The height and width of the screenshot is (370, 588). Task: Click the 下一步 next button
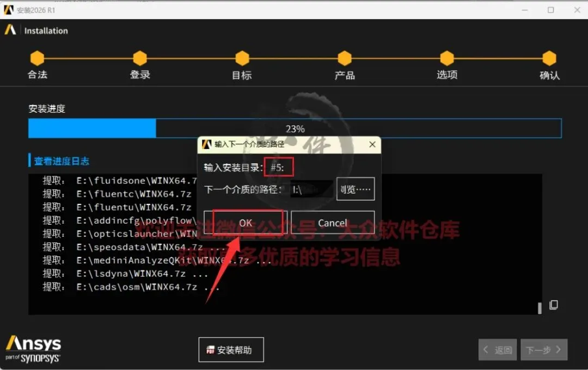544,350
